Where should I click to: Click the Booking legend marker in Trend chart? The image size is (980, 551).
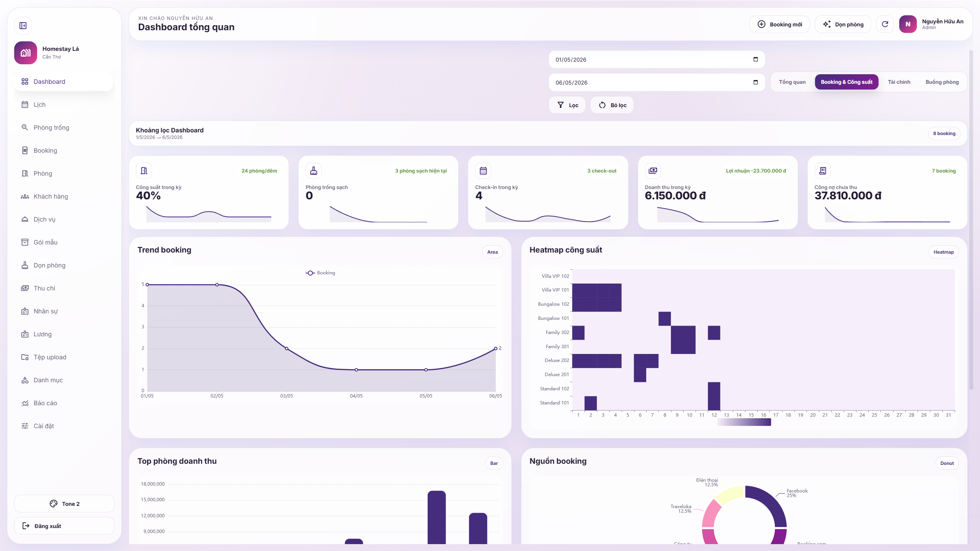[310, 273]
